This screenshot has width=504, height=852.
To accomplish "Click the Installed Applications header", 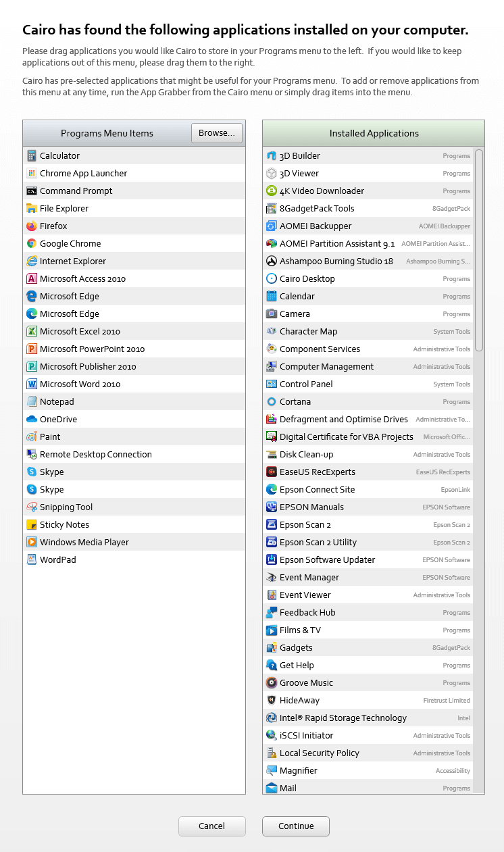I will coord(374,133).
